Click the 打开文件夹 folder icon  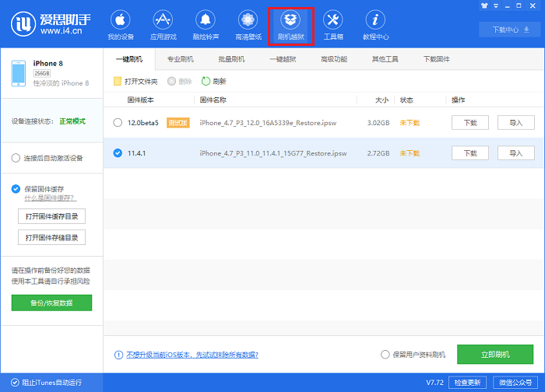point(118,81)
